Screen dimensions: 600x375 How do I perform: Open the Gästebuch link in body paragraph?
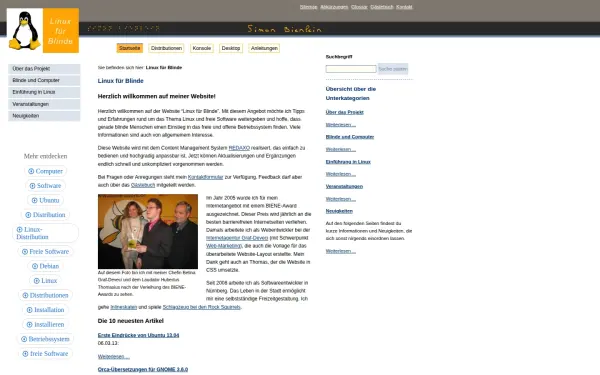[x=143, y=185]
